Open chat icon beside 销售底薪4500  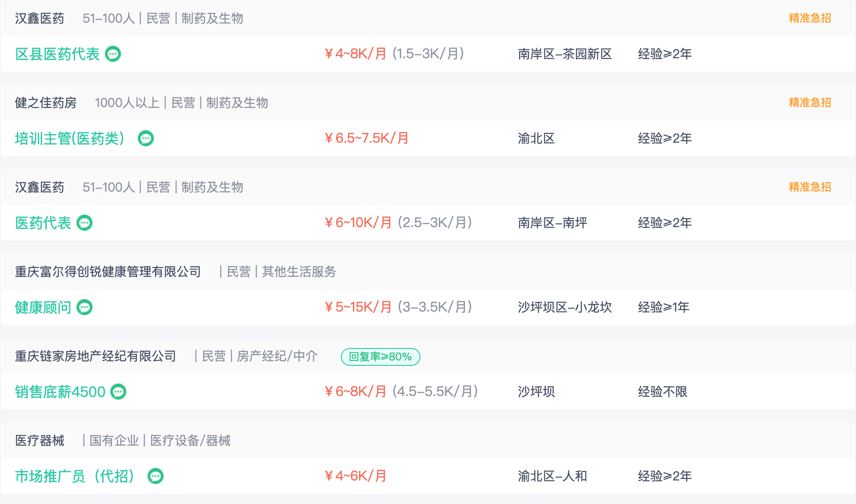tap(118, 392)
